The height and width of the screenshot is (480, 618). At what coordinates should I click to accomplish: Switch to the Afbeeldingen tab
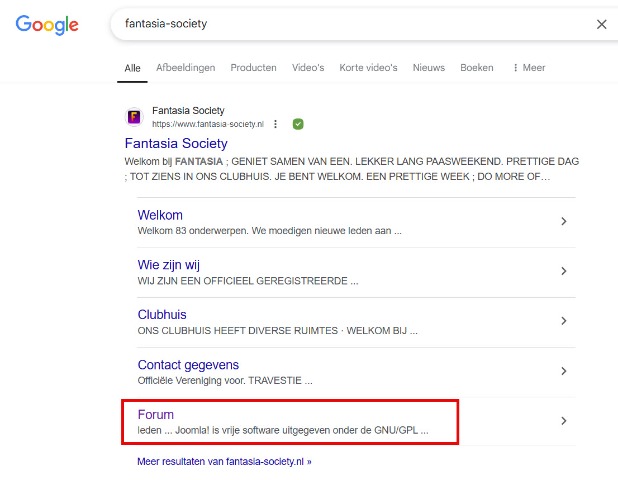[x=185, y=68]
